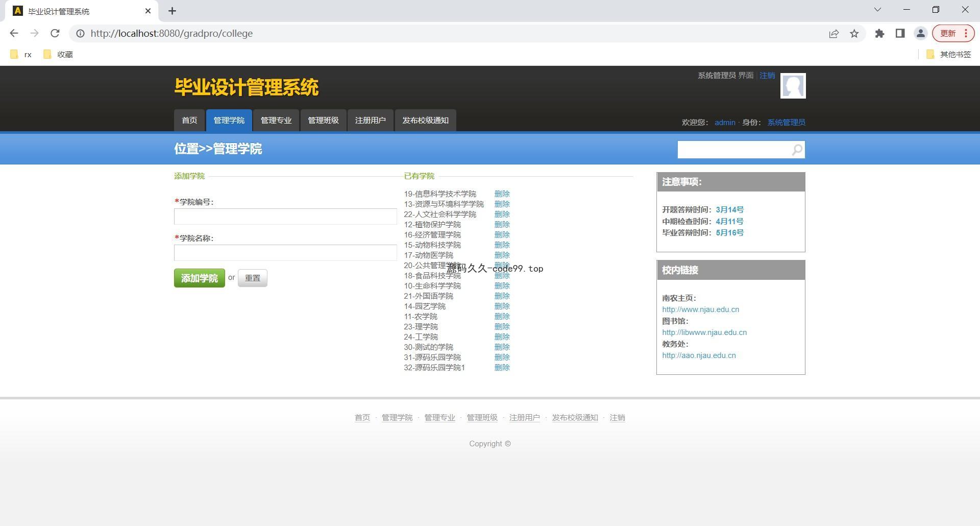This screenshot has width=980, height=526.
Task: View site information icon beside URL
Action: tap(80, 34)
